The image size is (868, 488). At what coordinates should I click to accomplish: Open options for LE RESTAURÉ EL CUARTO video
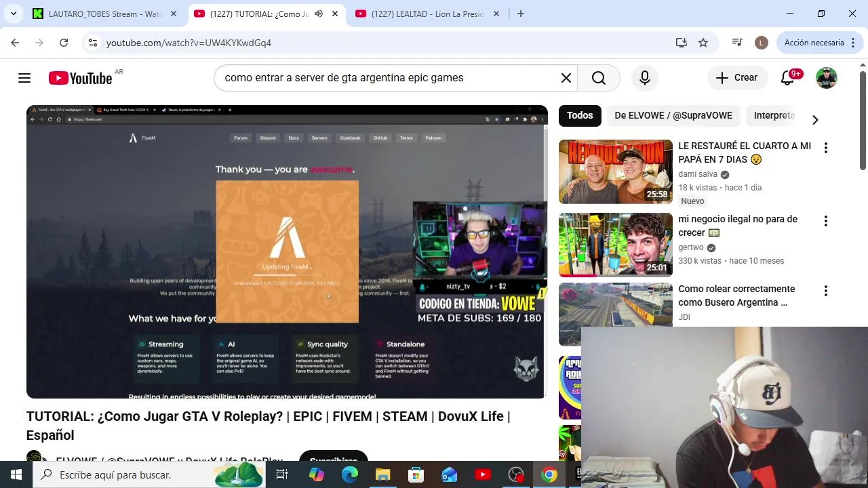[826, 148]
